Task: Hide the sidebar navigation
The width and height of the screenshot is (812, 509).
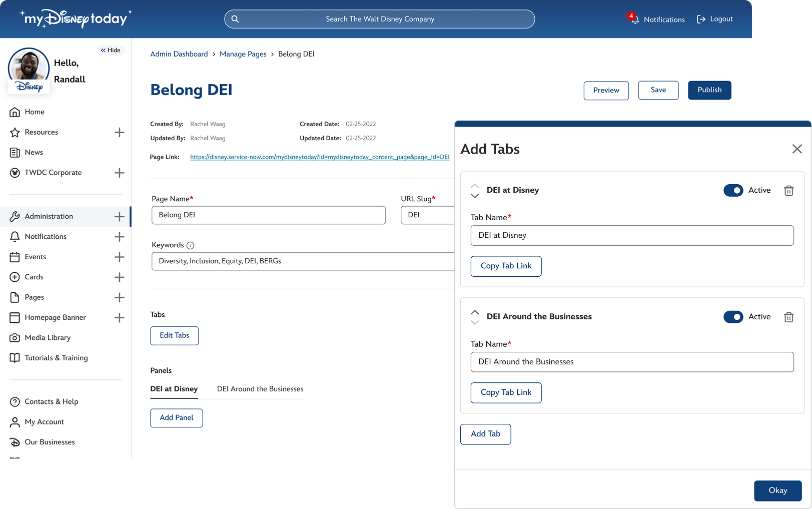Action: point(111,50)
